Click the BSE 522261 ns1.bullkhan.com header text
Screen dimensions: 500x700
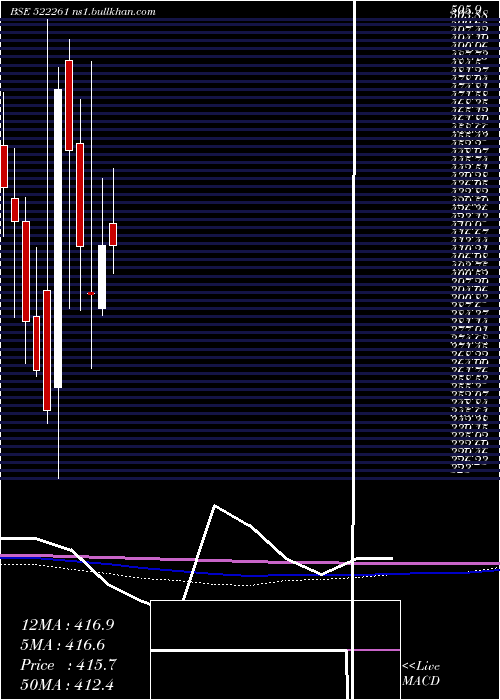(83, 12)
